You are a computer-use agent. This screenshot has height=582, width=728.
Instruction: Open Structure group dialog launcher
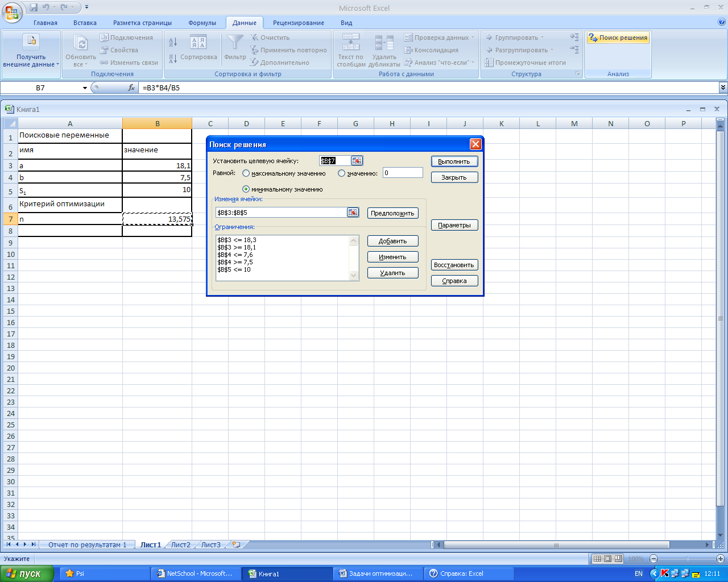coord(578,74)
